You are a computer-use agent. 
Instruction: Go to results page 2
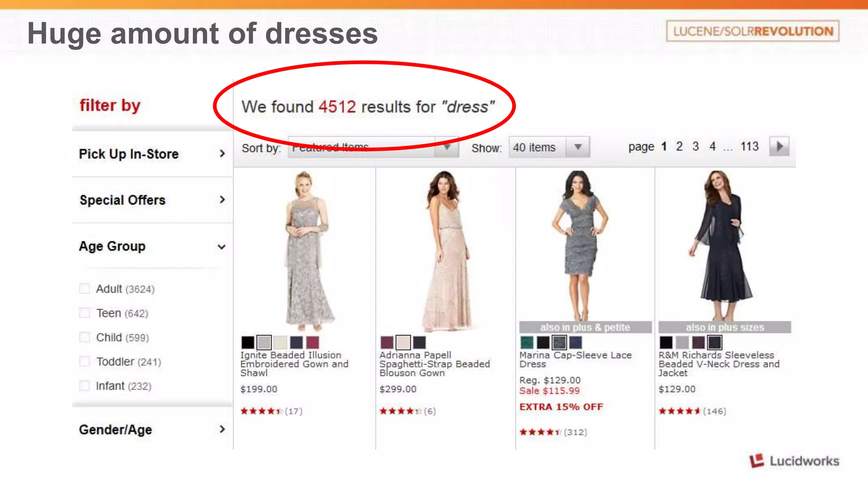679,147
